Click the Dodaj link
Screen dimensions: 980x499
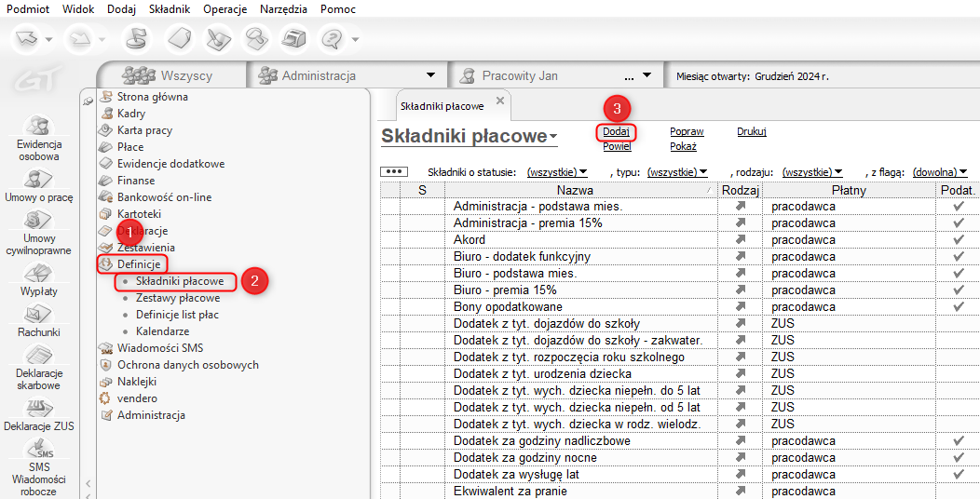pyautogui.click(x=616, y=132)
